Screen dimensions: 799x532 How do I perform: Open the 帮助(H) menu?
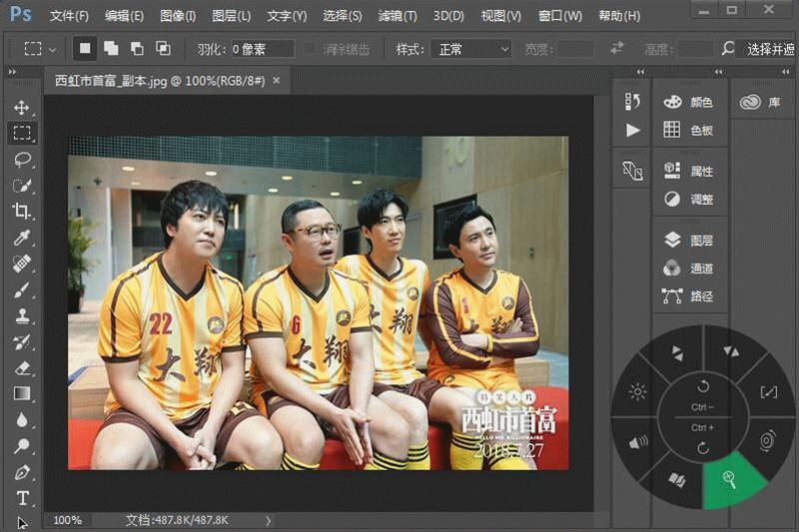tap(619, 16)
